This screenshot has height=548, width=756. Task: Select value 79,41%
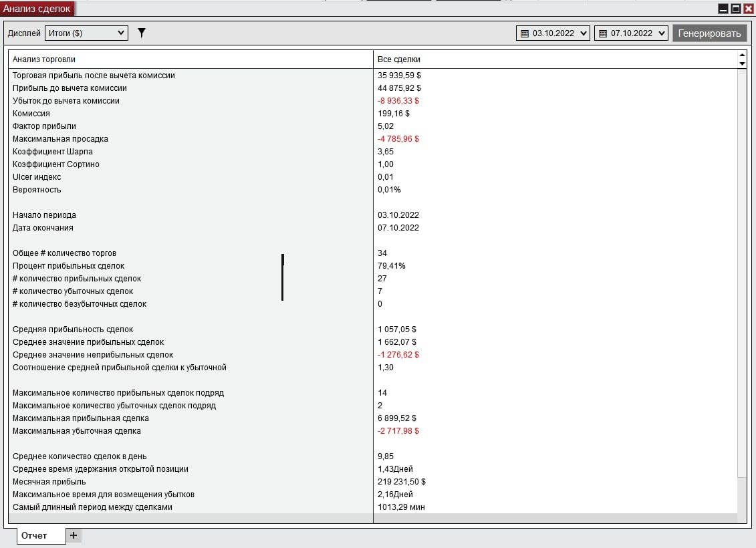point(392,266)
